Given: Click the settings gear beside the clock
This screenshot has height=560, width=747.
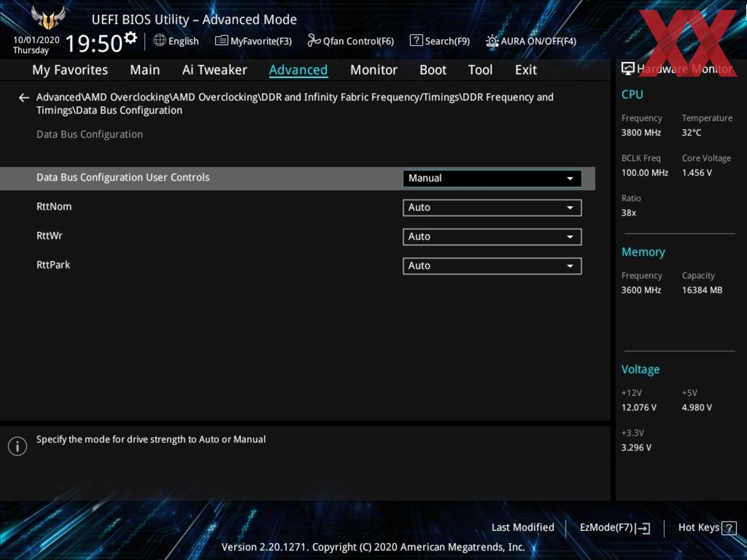Looking at the screenshot, I should pos(131,38).
